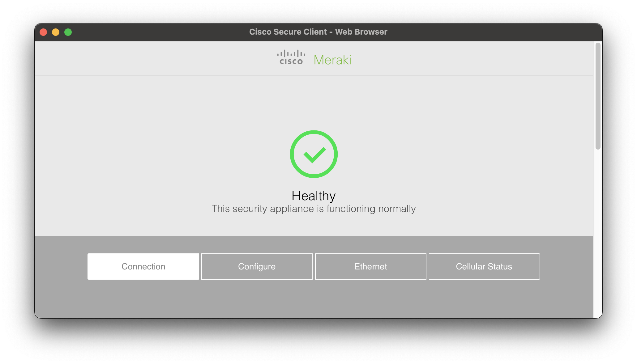The height and width of the screenshot is (364, 637).
Task: Open the Ethernet tab
Action: (370, 266)
